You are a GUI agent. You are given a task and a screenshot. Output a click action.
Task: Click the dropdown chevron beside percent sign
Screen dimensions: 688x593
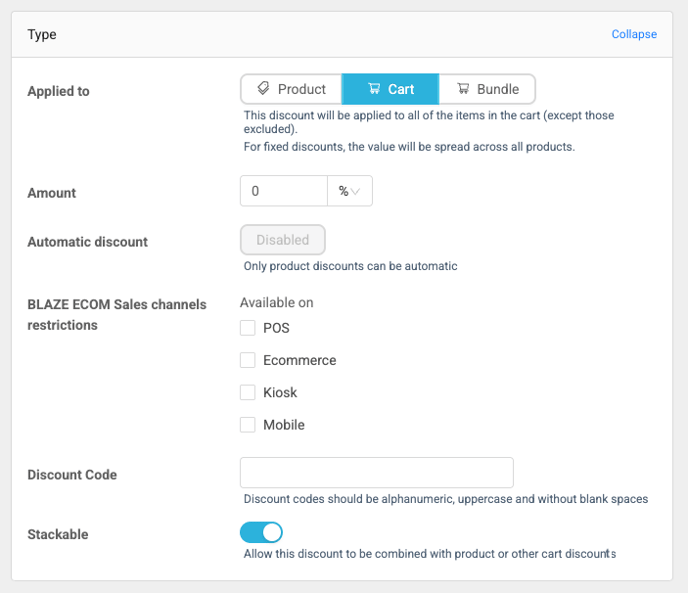356,192
